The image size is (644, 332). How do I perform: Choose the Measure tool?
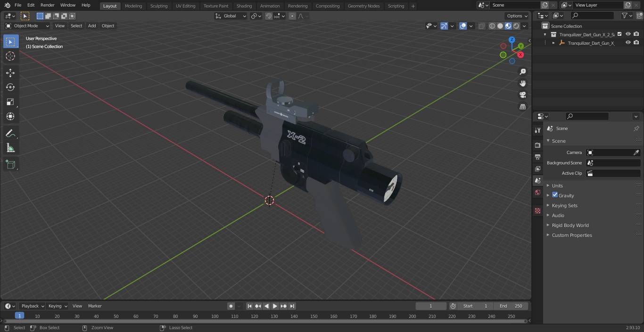[10, 148]
